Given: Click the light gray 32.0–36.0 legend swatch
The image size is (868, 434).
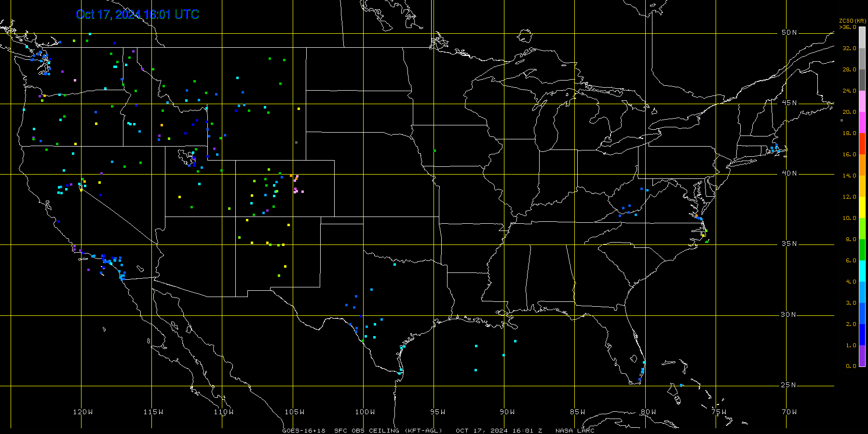Looking at the screenshot, I should (862, 38).
